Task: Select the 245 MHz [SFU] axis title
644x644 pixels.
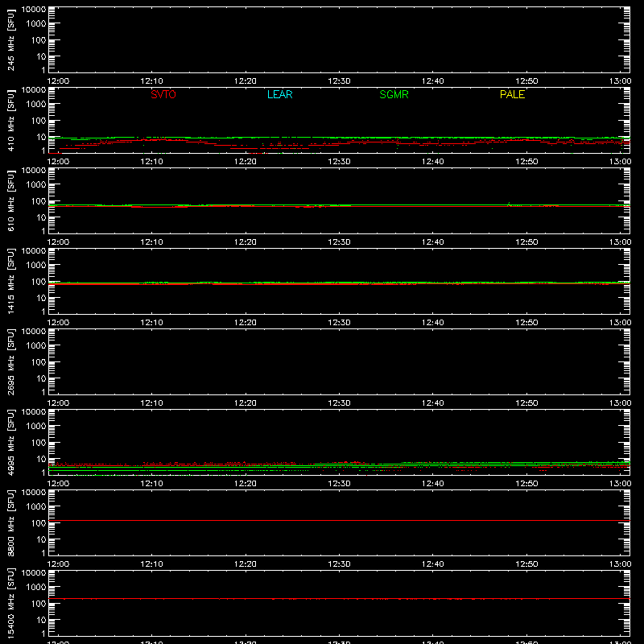Action: pyautogui.click(x=11, y=39)
